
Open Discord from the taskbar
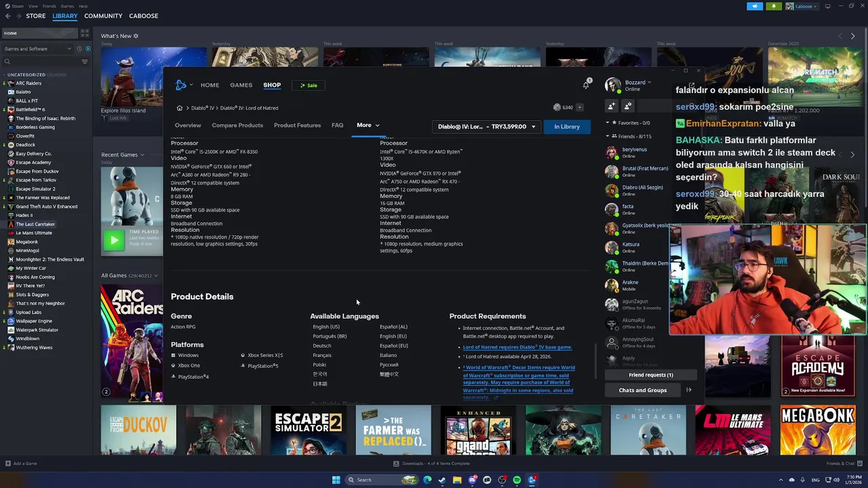(x=472, y=480)
